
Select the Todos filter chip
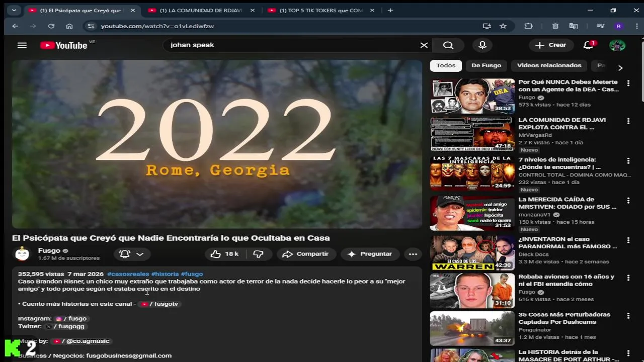tap(446, 65)
